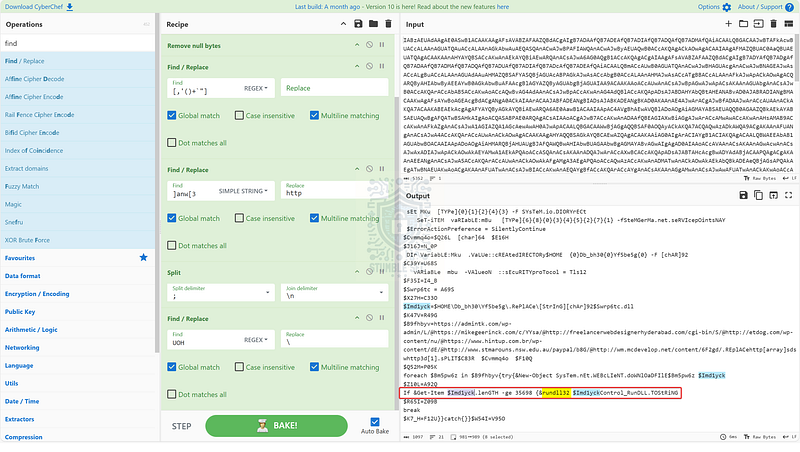Screen dimensions: 800x452
Task: Open the SIMPLE STRING type dropdown
Action: click(243, 191)
